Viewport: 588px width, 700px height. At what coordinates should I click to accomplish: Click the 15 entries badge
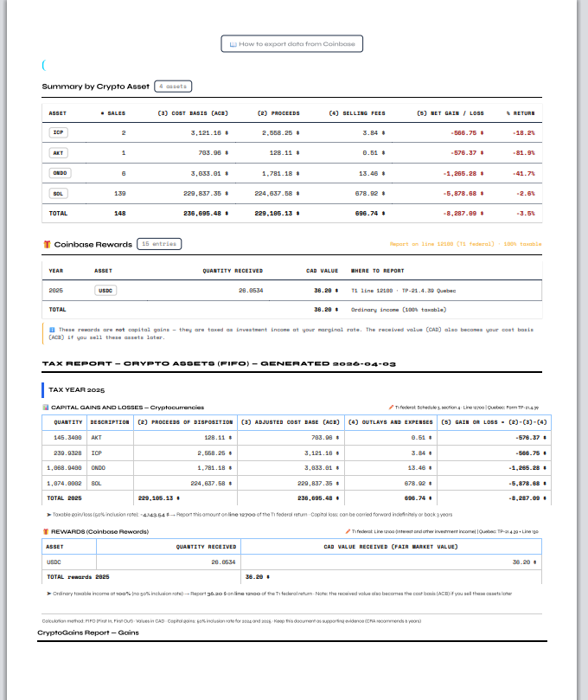(159, 244)
